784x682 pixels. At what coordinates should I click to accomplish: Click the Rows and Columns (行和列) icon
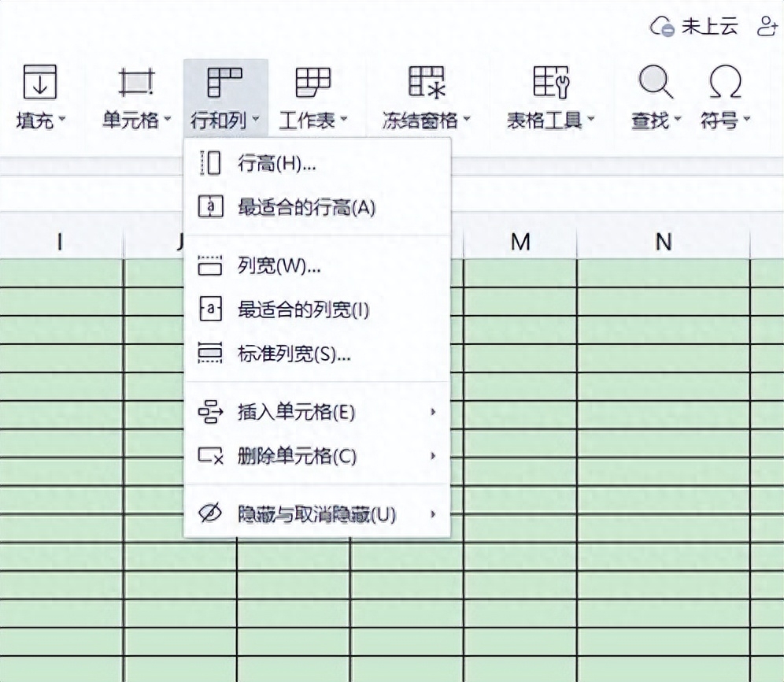pos(225,82)
